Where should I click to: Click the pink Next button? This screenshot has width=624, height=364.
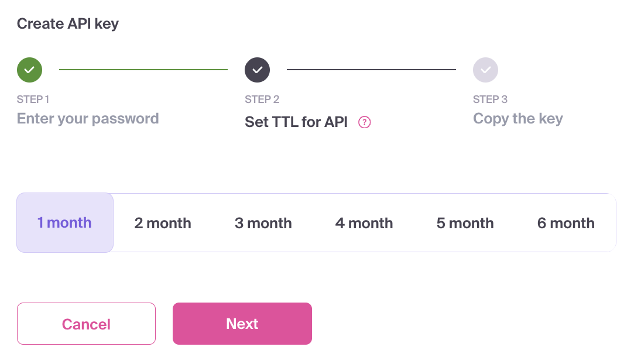click(x=242, y=324)
